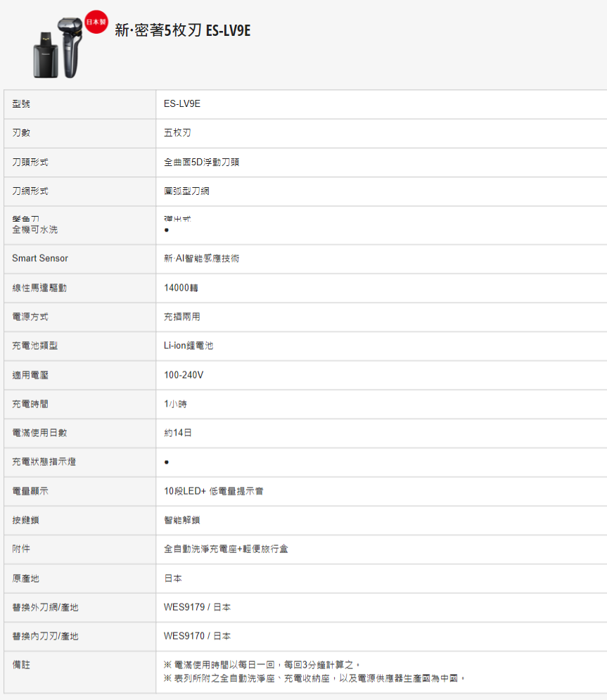The image size is (607, 700).
Task: Click the Li-ion鋰電池 value
Action: point(189,345)
